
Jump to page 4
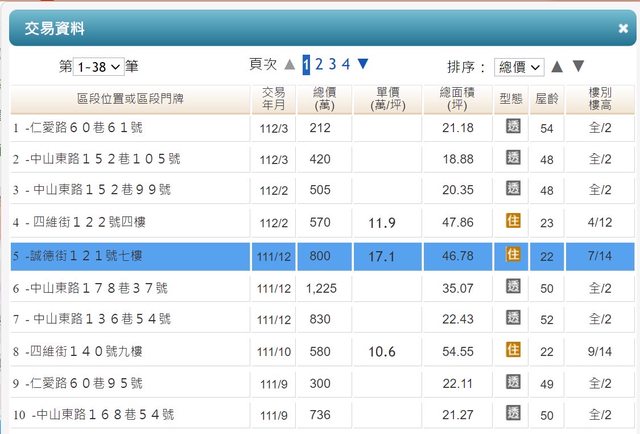tap(346, 65)
